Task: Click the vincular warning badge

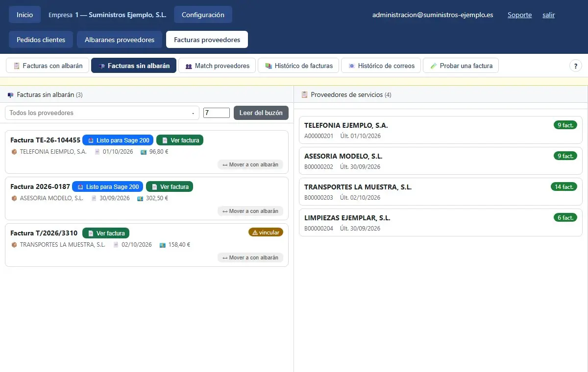Action: click(266, 232)
